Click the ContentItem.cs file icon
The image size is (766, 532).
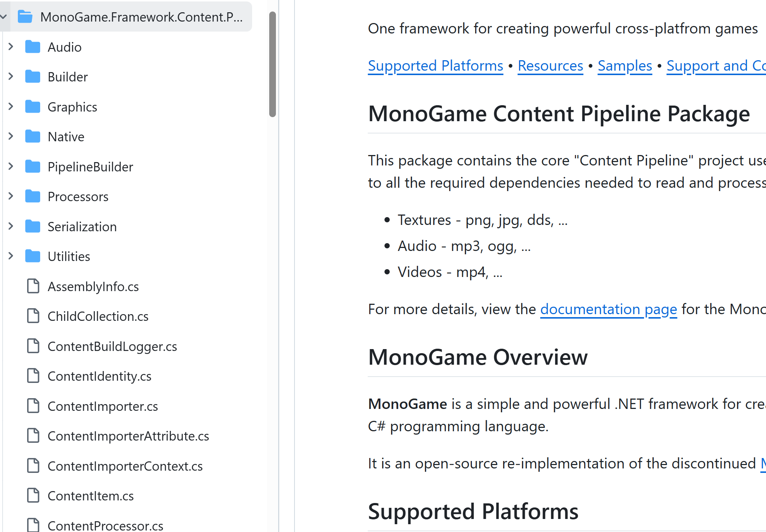tap(33, 496)
